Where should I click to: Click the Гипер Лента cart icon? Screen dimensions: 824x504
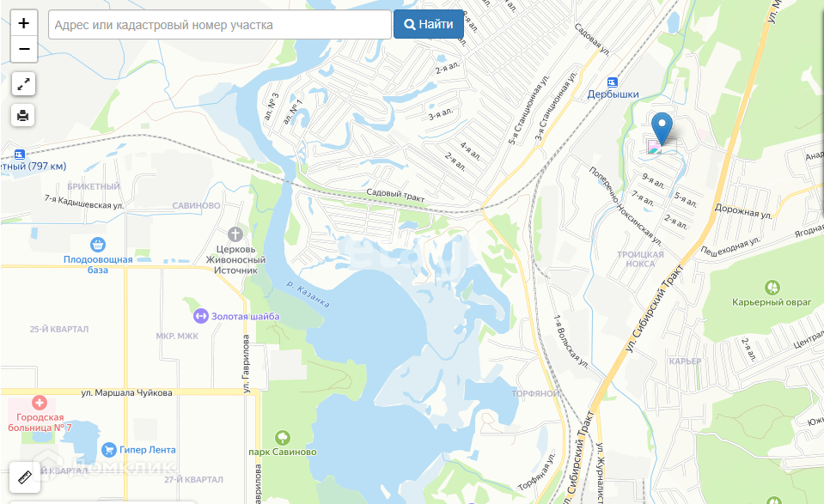[x=109, y=450]
